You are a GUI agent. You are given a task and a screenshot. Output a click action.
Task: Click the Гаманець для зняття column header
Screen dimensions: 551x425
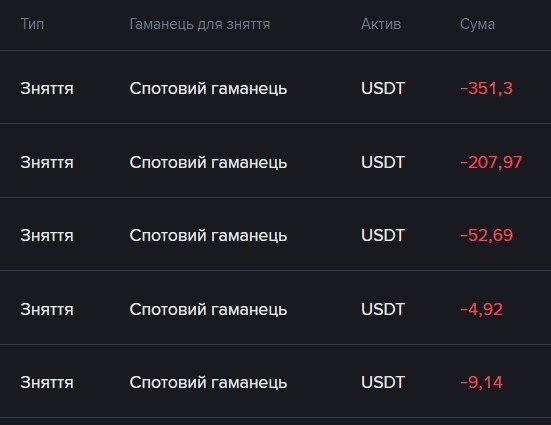[200, 24]
